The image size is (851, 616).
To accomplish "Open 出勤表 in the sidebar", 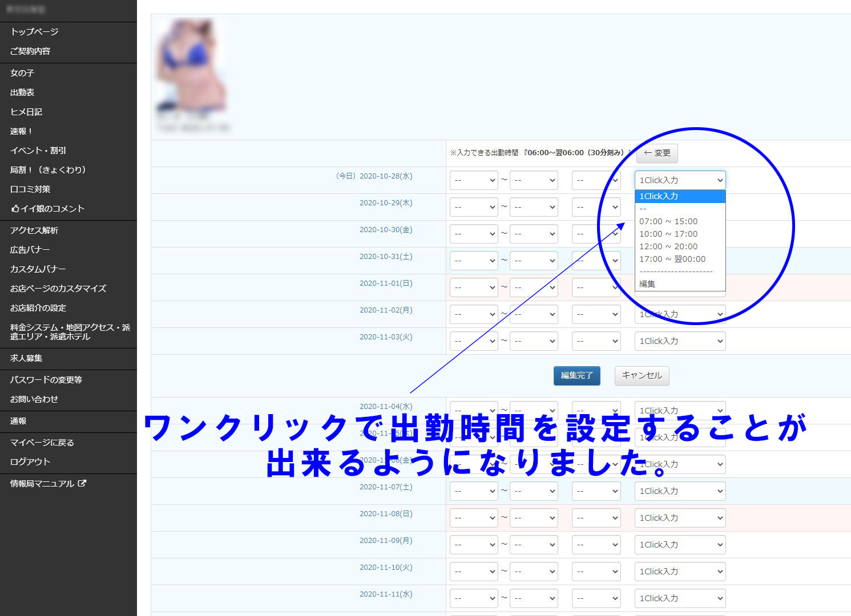I will [x=22, y=92].
